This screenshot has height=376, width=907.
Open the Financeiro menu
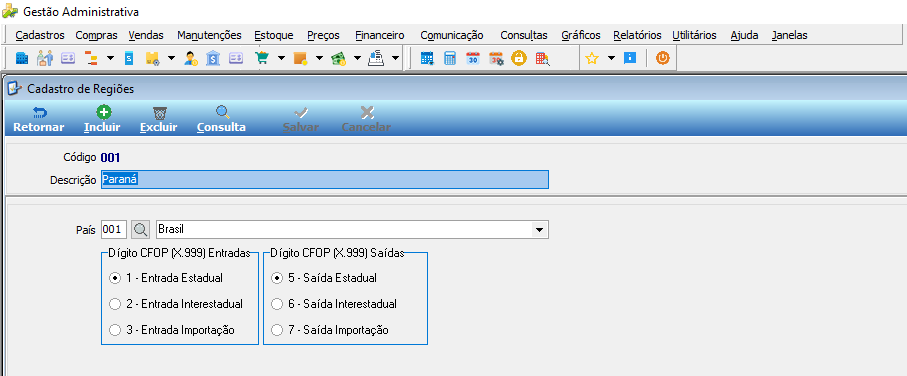point(379,35)
